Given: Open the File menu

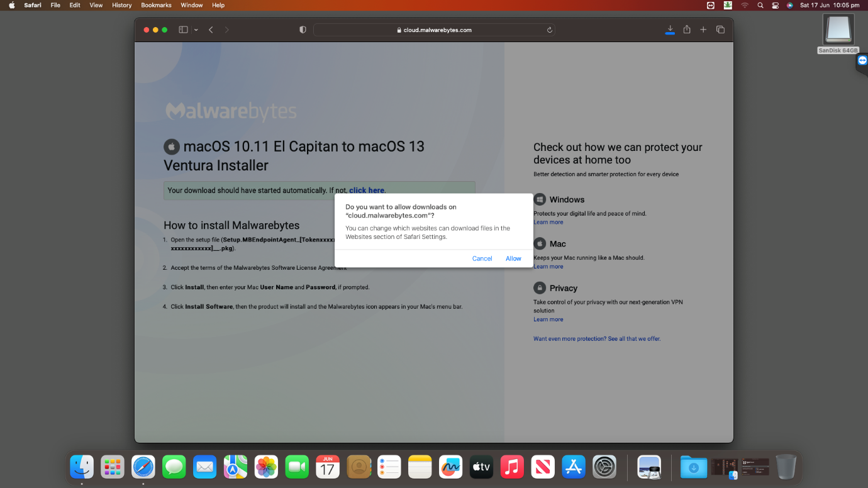Looking at the screenshot, I should click(x=55, y=5).
